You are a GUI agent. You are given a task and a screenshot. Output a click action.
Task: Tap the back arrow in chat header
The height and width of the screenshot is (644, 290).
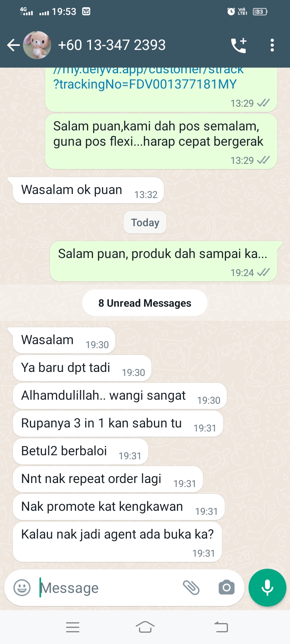pos(13,45)
